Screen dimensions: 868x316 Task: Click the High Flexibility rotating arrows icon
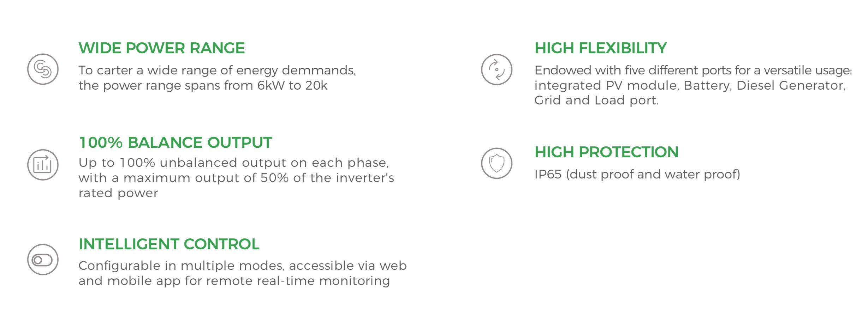click(x=497, y=69)
